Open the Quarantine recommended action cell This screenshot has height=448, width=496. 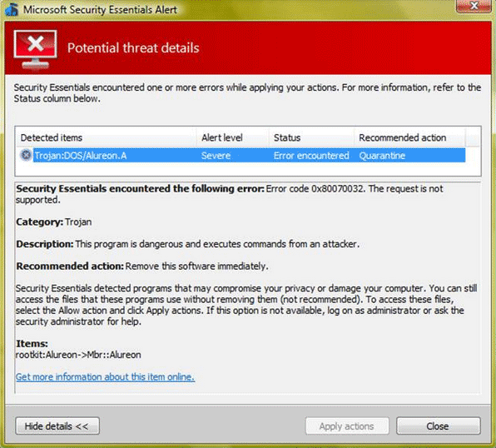coord(382,156)
